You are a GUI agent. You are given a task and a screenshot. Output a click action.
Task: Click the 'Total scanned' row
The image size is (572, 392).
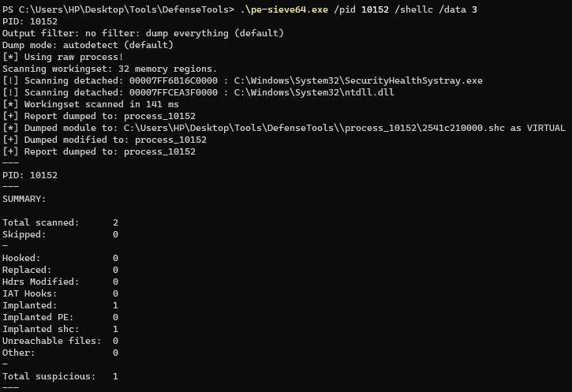tap(60, 222)
